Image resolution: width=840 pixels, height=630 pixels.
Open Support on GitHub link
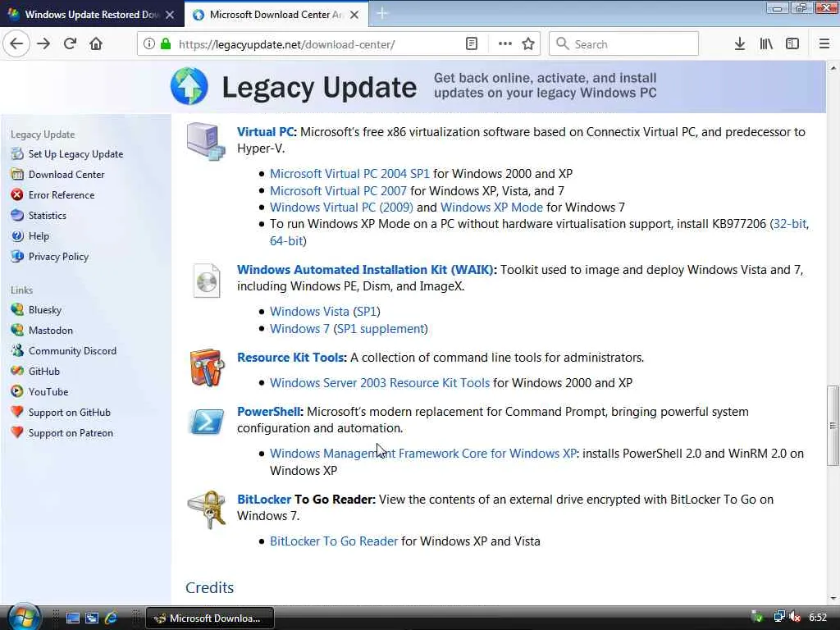coord(69,413)
